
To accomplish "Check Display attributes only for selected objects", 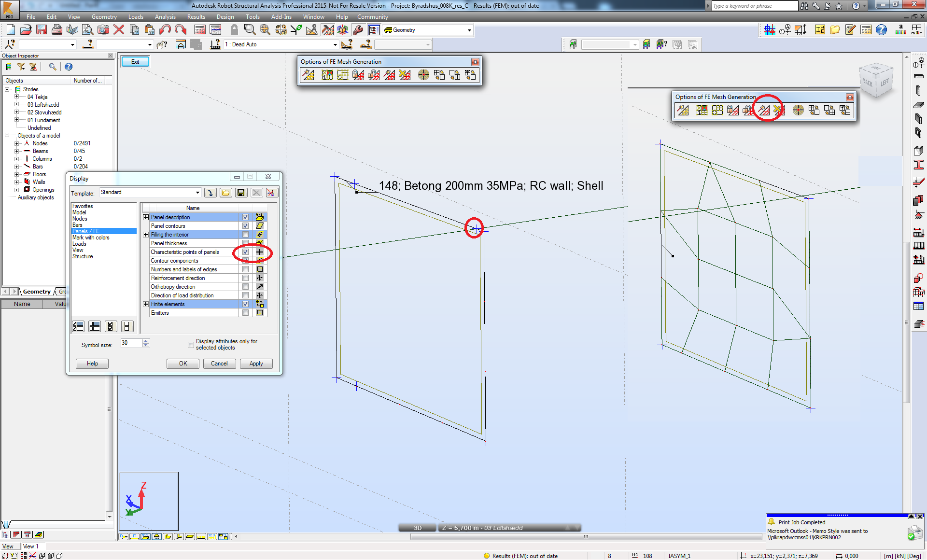I will pyautogui.click(x=191, y=345).
